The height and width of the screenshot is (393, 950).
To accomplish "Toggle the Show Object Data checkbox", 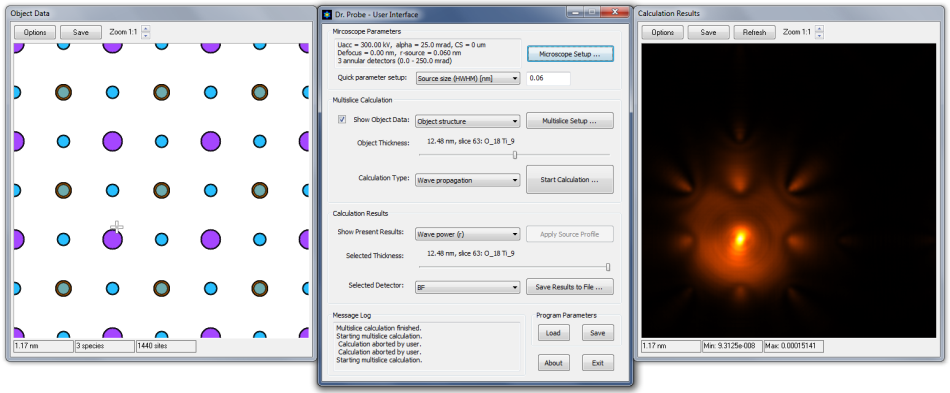I will [x=342, y=120].
